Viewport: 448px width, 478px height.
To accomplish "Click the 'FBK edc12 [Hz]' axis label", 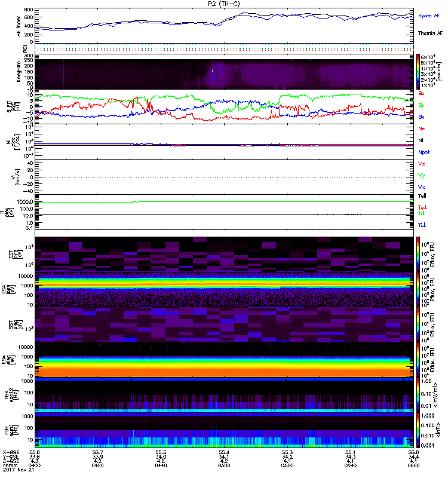I will point(11,395).
